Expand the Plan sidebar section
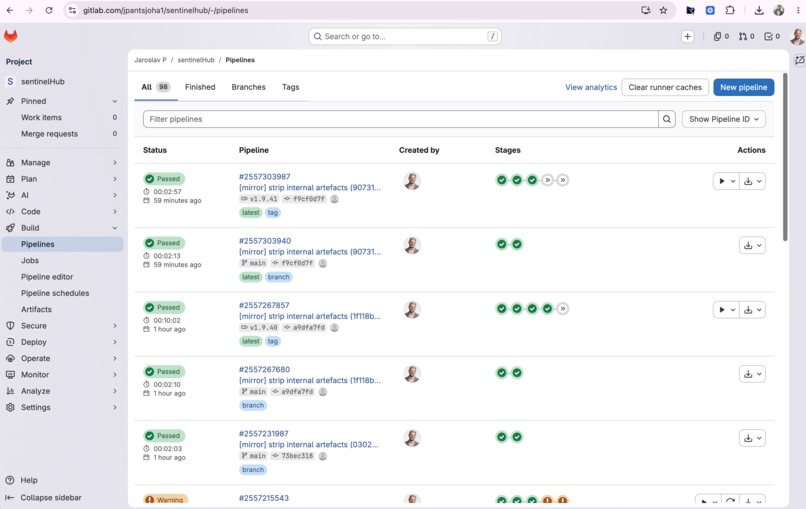The height and width of the screenshot is (509, 806). click(x=62, y=179)
